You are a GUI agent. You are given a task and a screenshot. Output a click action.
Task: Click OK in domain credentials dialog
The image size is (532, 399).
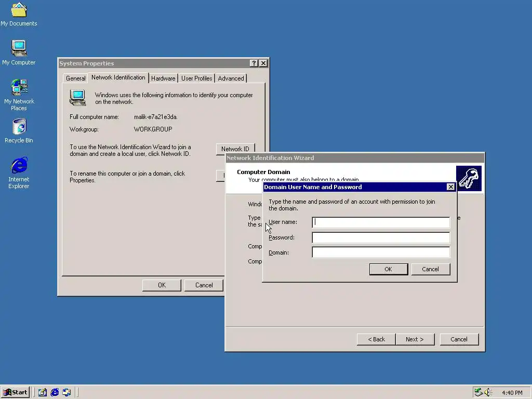(x=389, y=269)
